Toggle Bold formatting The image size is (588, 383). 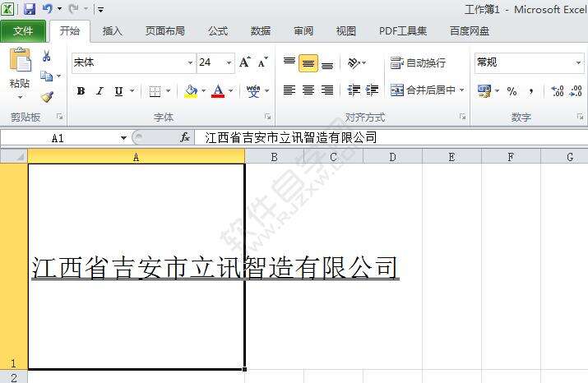tap(81, 90)
